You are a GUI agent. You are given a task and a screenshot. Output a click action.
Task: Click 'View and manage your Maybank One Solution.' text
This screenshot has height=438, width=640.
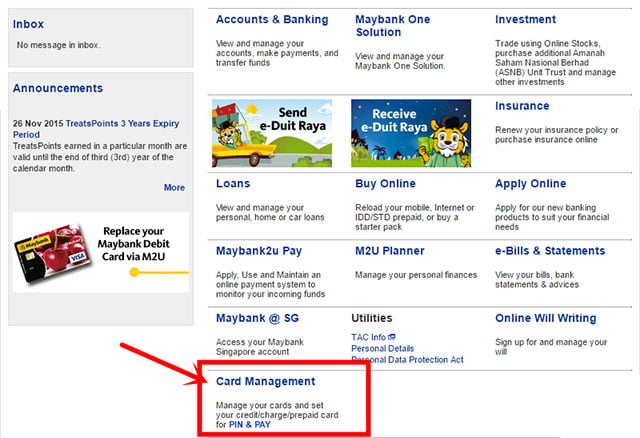point(400,61)
